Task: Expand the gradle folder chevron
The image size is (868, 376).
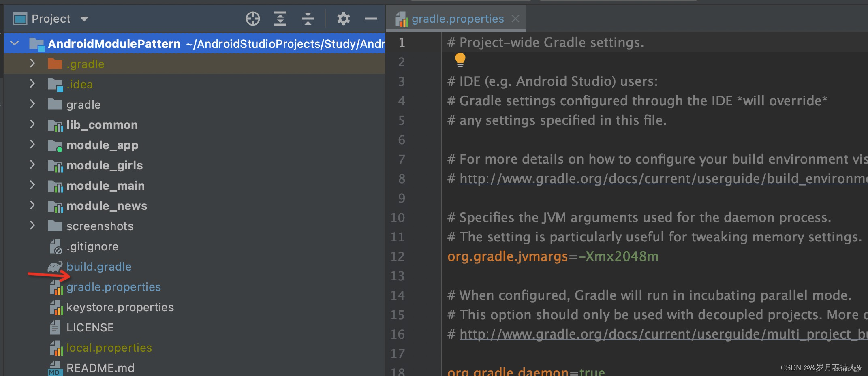Action: tap(32, 104)
